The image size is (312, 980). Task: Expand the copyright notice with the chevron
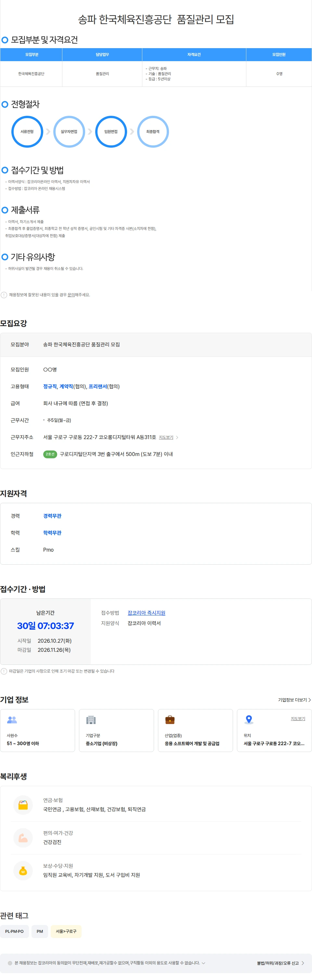(203, 963)
